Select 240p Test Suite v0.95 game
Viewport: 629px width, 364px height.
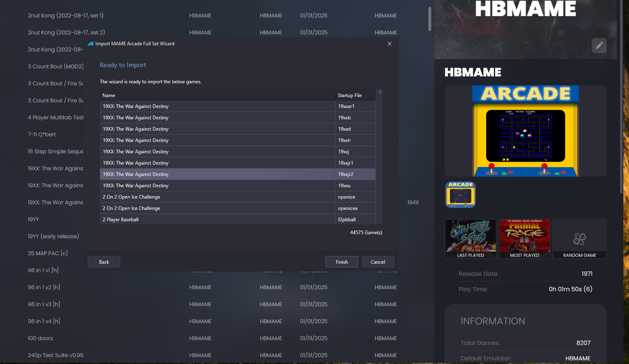coord(56,355)
